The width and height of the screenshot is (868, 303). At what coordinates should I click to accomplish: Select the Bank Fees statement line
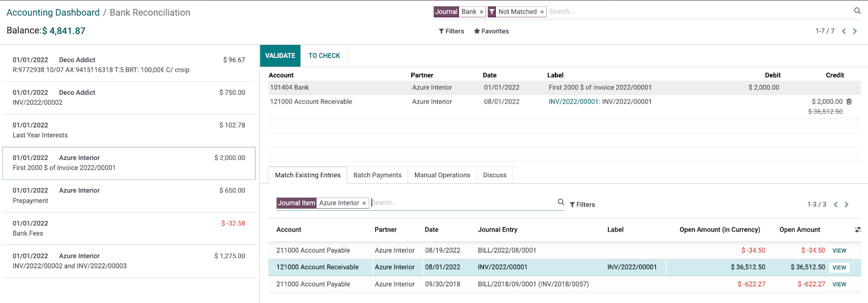click(129, 228)
